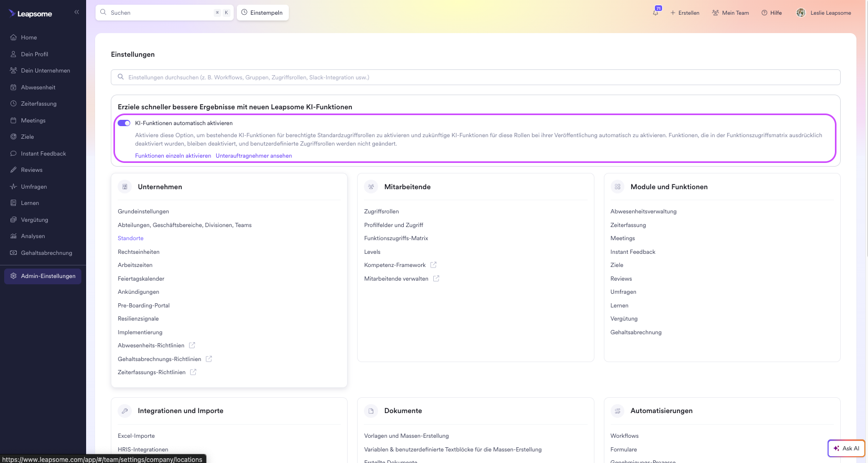The width and height of the screenshot is (868, 463).
Task: Click external-link icon next to Gehaltsabrechnungs-Richtlinien
Action: point(209,359)
